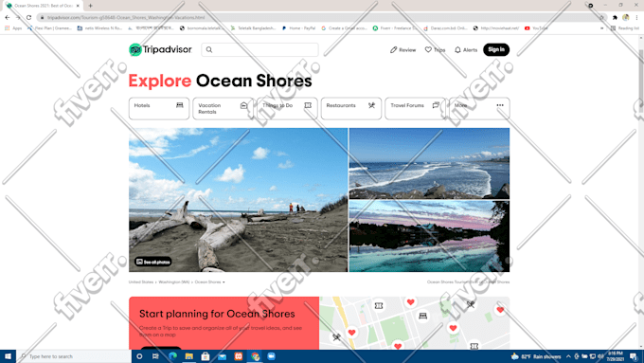Screen dimensions: 644x363
Task: Open Alerts with the bell icon
Action: point(466,49)
